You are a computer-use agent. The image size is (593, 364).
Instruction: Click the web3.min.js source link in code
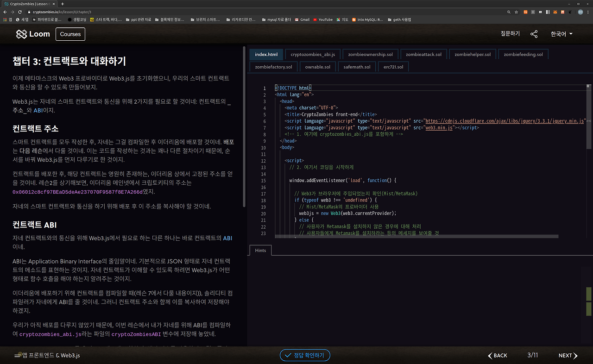pyautogui.click(x=439, y=127)
